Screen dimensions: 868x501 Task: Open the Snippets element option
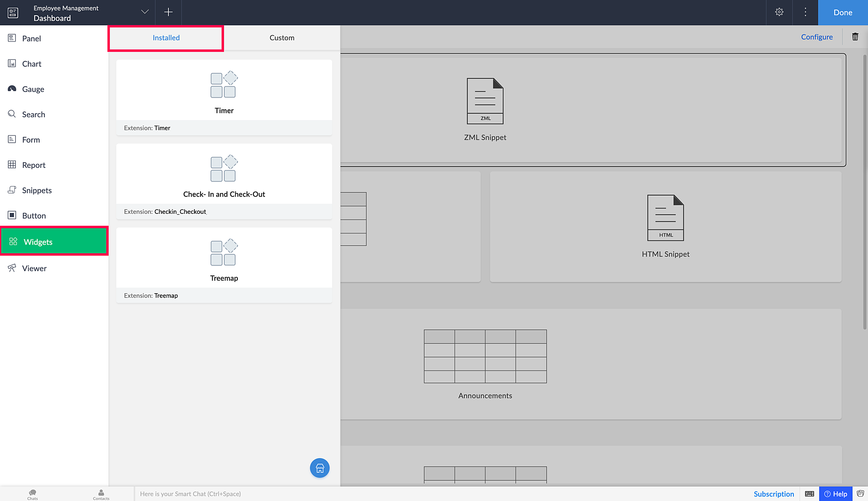tap(36, 190)
